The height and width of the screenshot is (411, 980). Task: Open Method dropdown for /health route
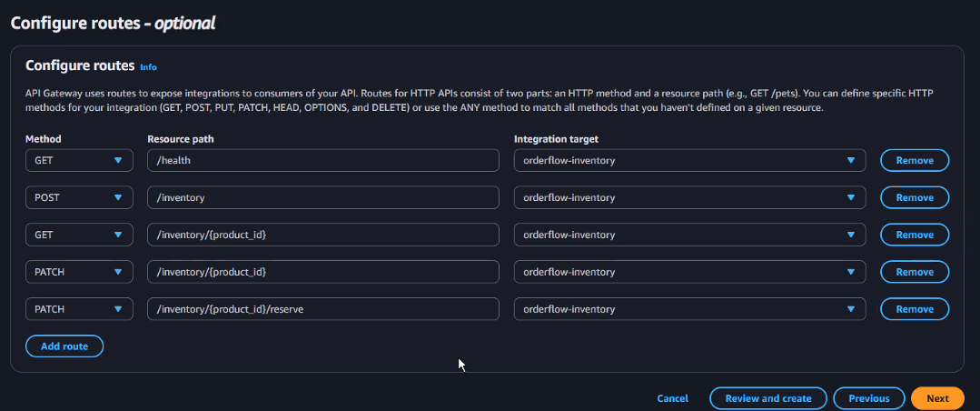(79, 160)
